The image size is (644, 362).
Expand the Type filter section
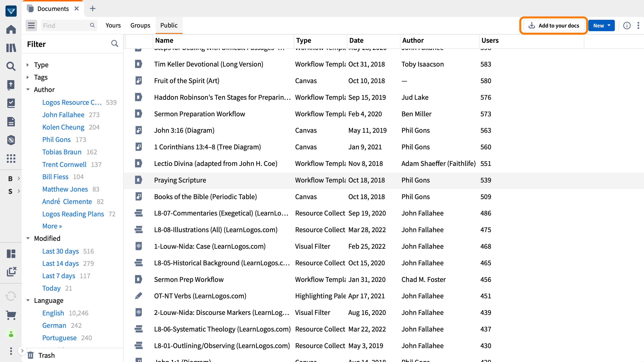28,65
